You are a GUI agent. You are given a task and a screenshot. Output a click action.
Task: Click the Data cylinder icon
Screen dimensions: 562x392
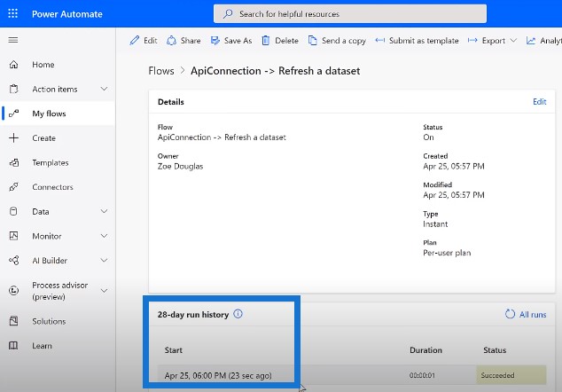(13, 212)
